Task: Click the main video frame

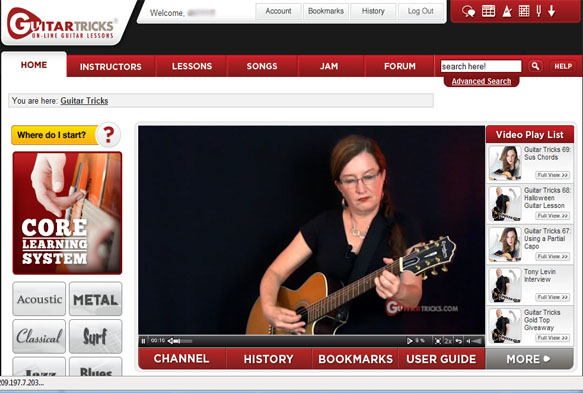Action: pyautogui.click(x=312, y=230)
